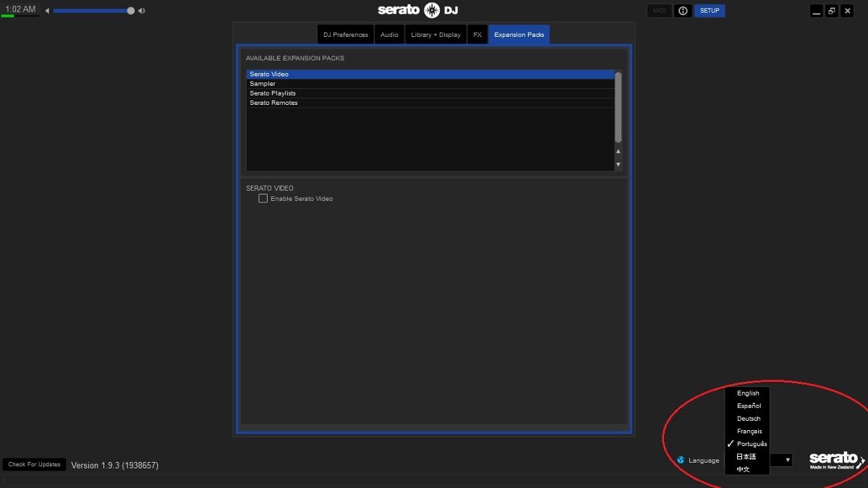Select Serato Playlists in expansion list
Viewport: 868px width, 488px height.
[x=430, y=93]
